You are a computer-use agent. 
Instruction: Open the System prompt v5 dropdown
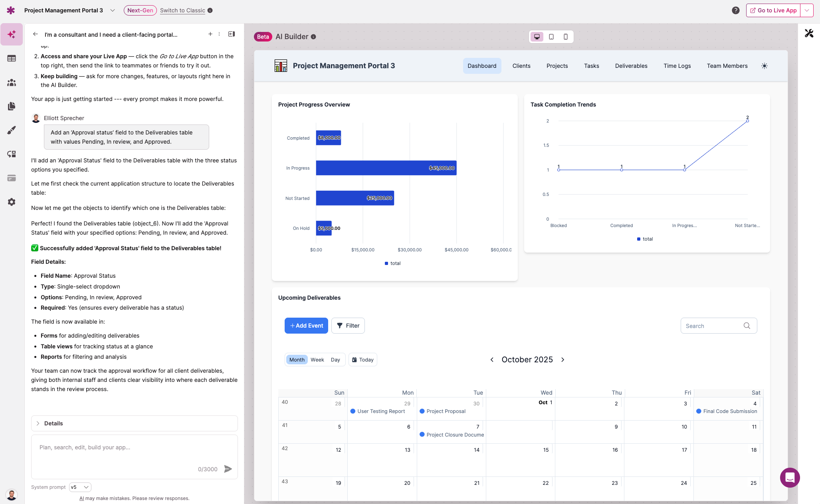[x=80, y=487]
